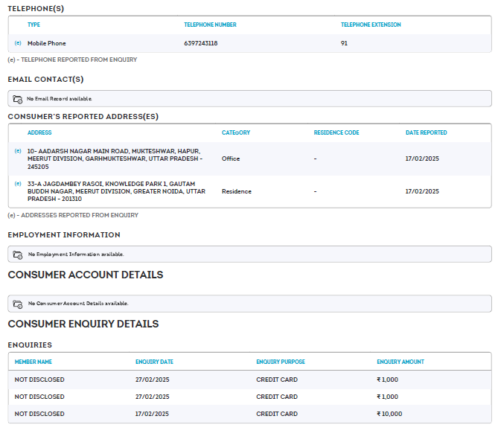The width and height of the screenshot is (501, 448).
Task: Click the (e) marker beside Aadarsh Nagar address
Action: (x=18, y=150)
